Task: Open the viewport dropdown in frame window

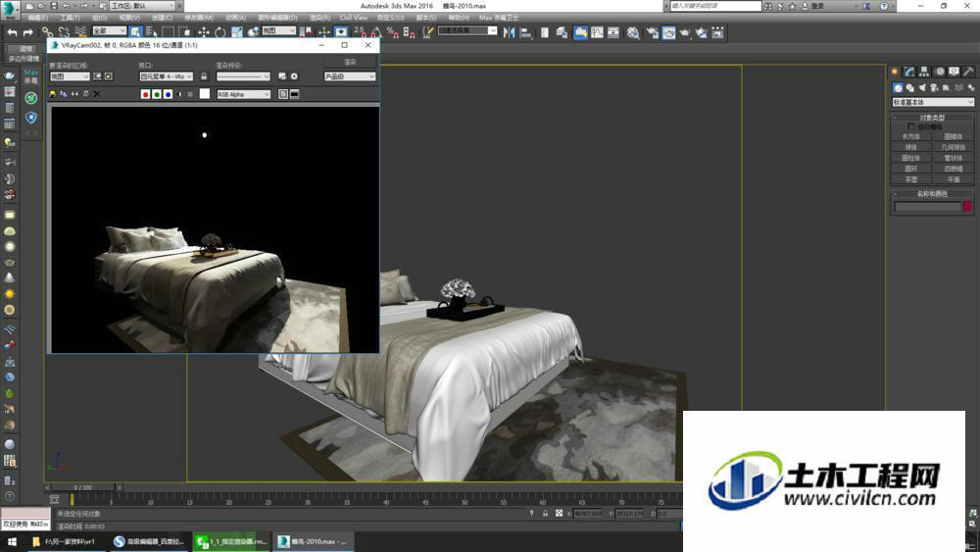Action: [x=167, y=76]
